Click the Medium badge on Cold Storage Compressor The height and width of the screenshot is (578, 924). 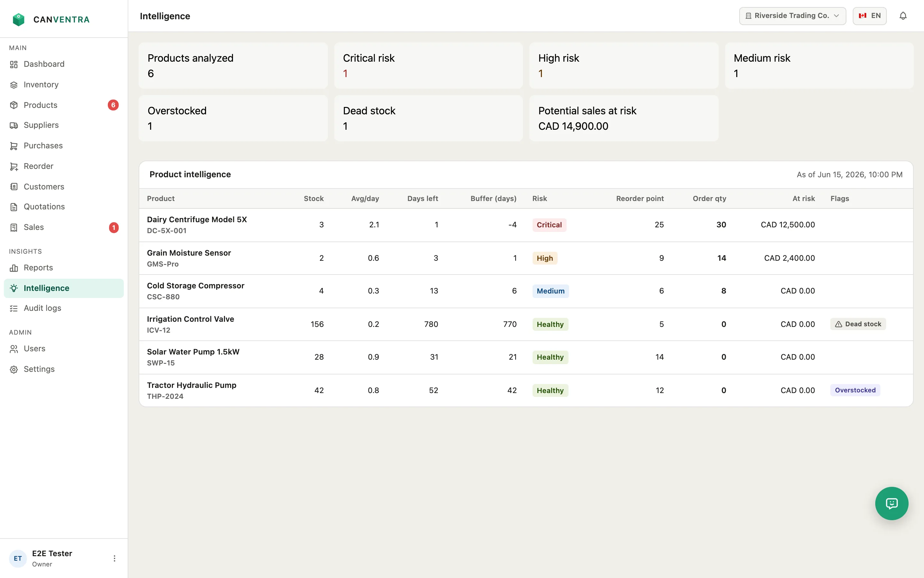550,291
